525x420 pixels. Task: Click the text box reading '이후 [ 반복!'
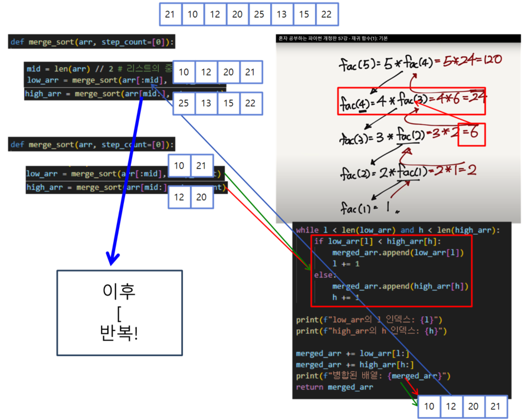(120, 313)
